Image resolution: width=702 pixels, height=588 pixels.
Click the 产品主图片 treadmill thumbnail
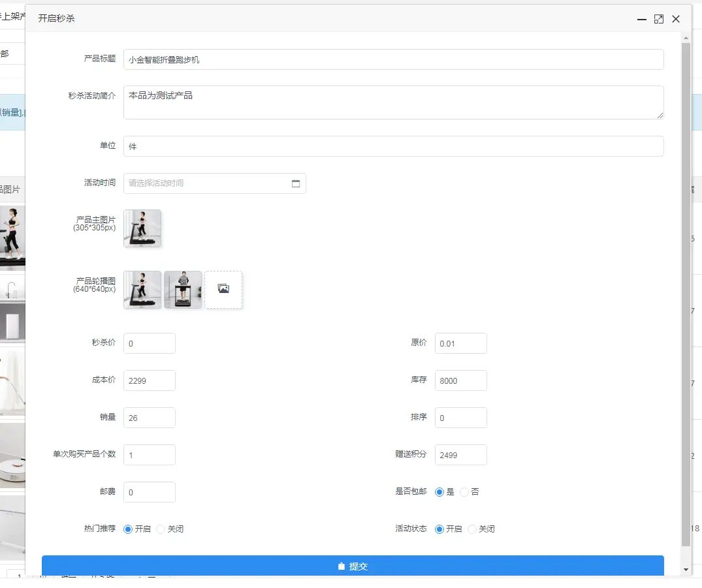click(x=142, y=228)
